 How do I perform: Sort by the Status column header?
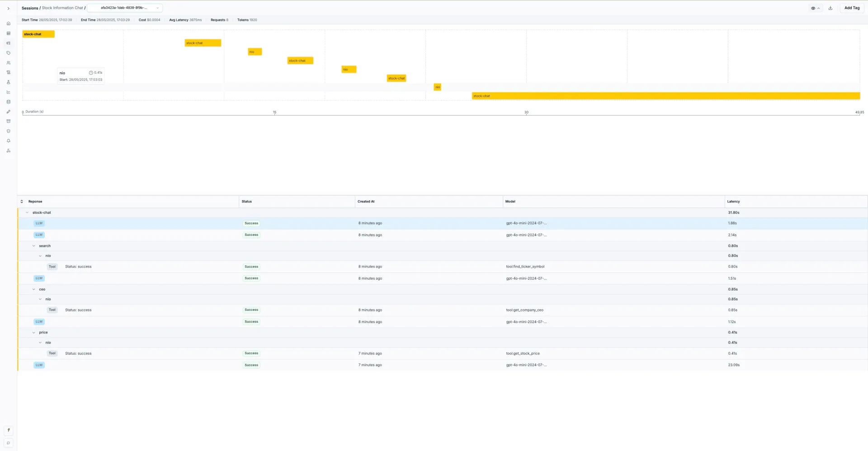click(x=247, y=202)
